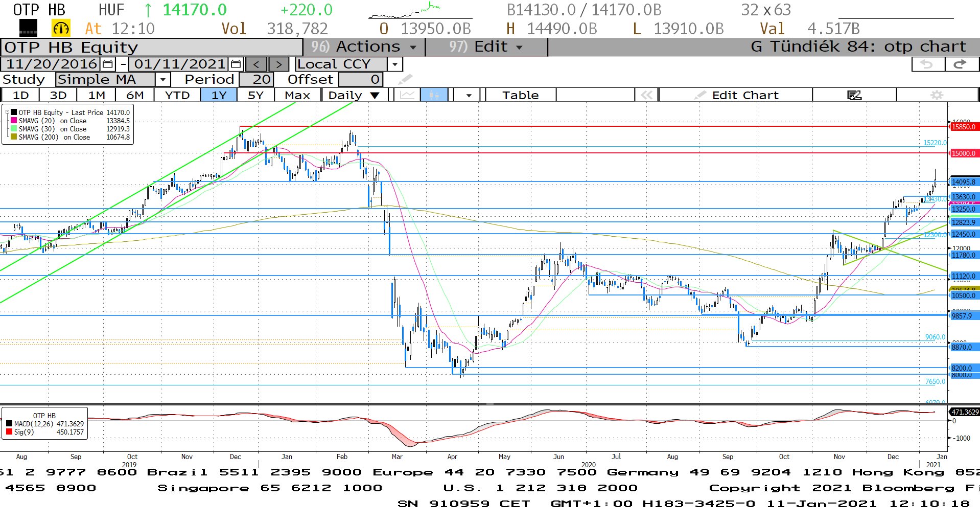Click the green SMAVG (30) legend swatch
The image size is (980, 524).
[x=14, y=129]
